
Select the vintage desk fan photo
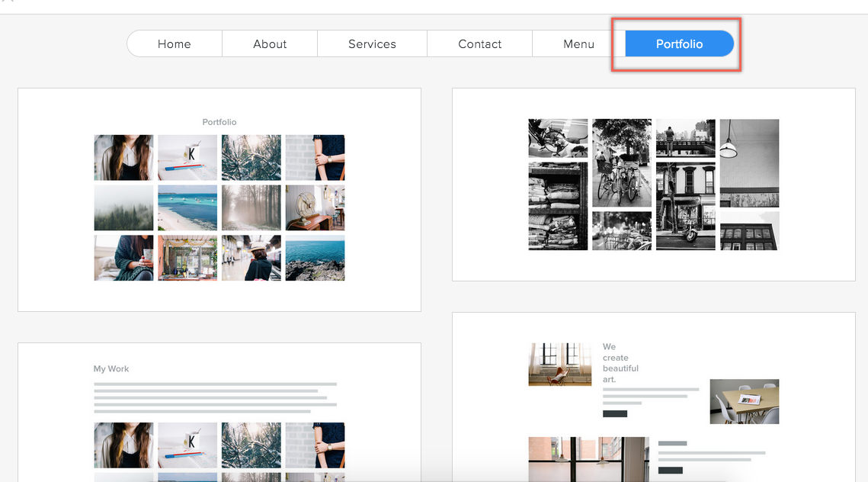(315, 207)
